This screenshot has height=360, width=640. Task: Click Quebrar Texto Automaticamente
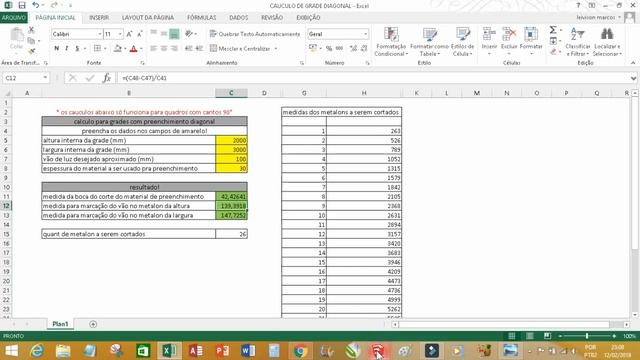click(255, 34)
